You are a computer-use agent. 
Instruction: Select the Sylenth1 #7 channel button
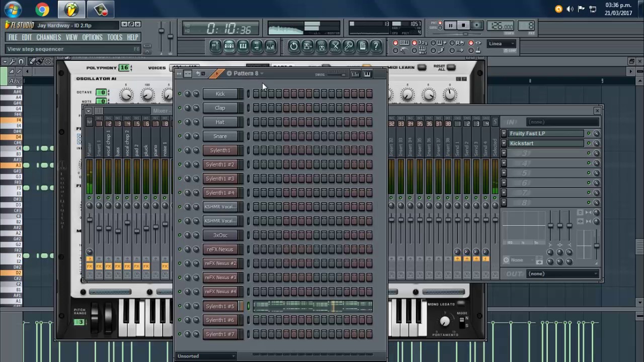(x=220, y=334)
